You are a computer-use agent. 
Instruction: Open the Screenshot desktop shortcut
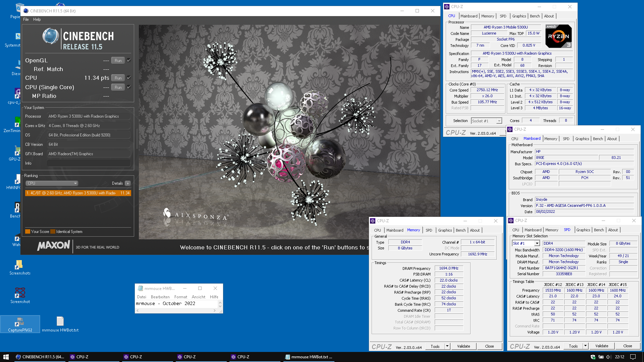20,296
